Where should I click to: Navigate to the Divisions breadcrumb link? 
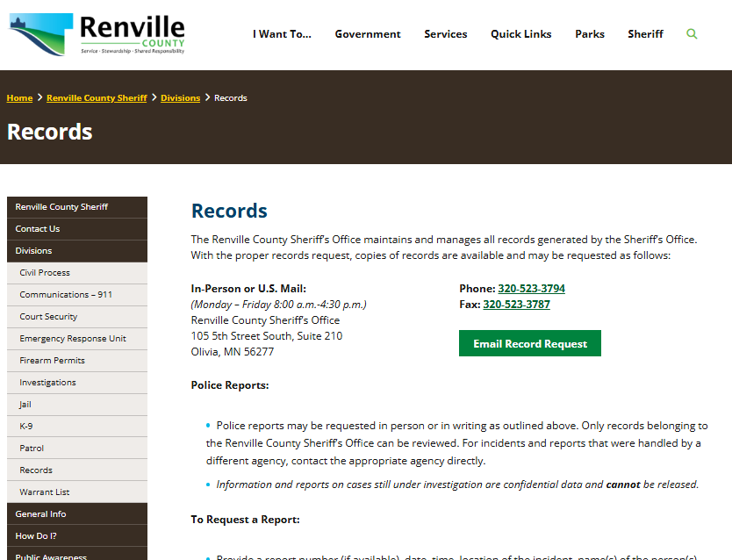coord(180,98)
